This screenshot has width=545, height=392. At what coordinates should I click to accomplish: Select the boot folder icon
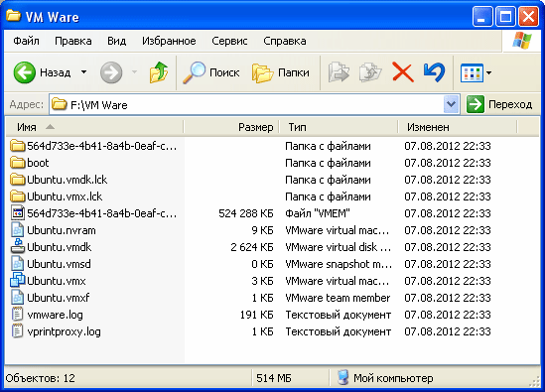[x=18, y=163]
